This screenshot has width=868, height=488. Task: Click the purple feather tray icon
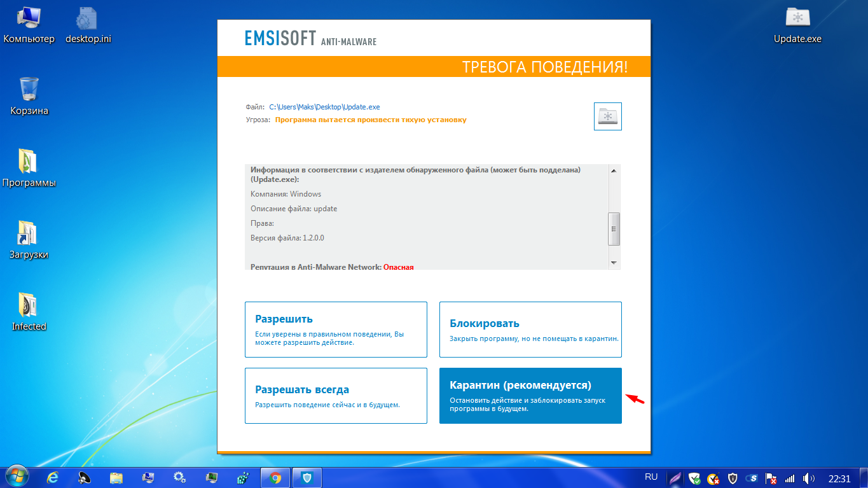point(676,478)
